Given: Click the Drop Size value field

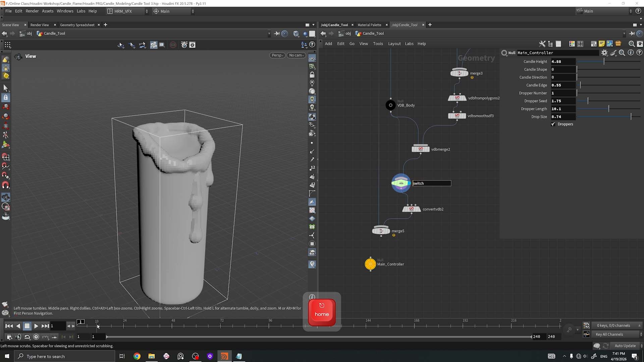Looking at the screenshot, I should coord(563,117).
